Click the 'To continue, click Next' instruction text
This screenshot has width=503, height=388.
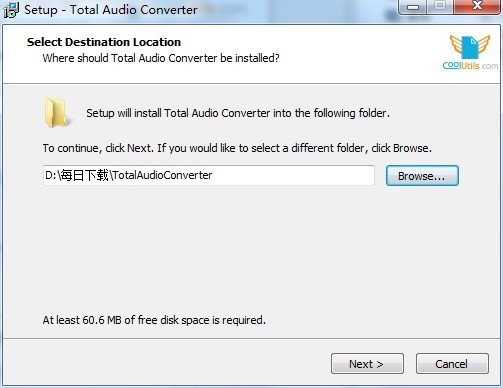pyautogui.click(x=237, y=148)
